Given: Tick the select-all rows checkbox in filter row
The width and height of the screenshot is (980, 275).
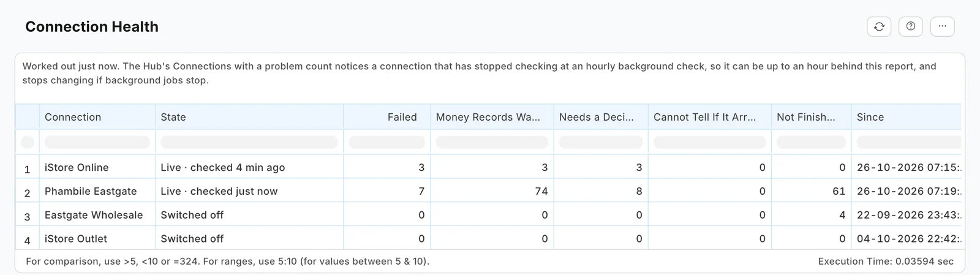Looking at the screenshot, I should (27, 142).
